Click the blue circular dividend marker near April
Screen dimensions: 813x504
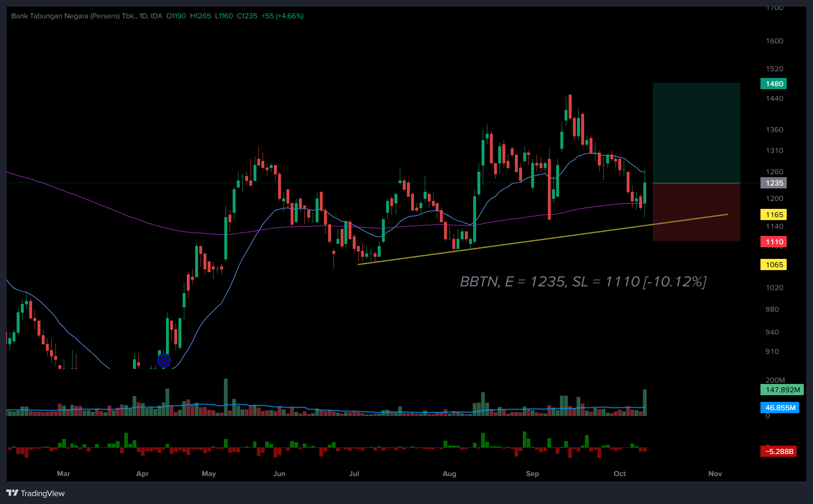(x=164, y=361)
